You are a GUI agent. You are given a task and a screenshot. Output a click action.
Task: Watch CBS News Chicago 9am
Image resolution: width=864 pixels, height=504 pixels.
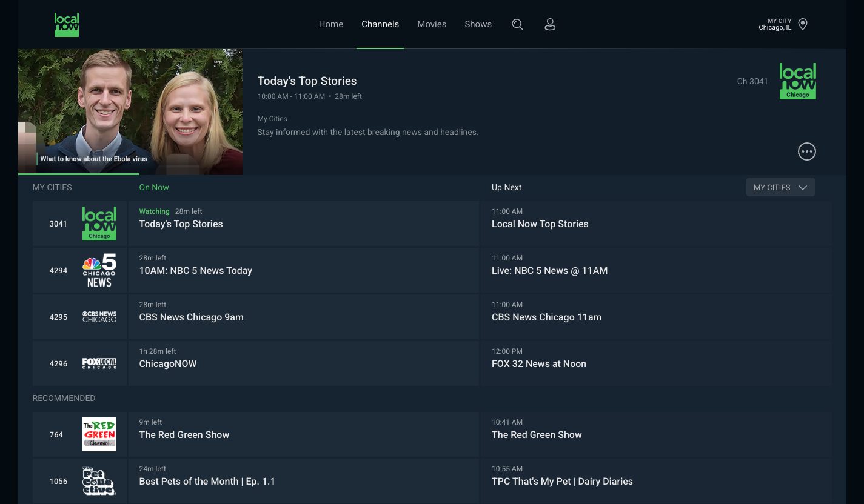click(304, 317)
